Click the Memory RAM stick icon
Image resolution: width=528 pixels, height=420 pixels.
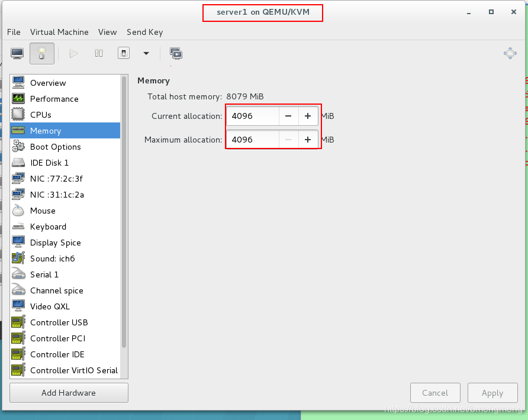(18, 130)
